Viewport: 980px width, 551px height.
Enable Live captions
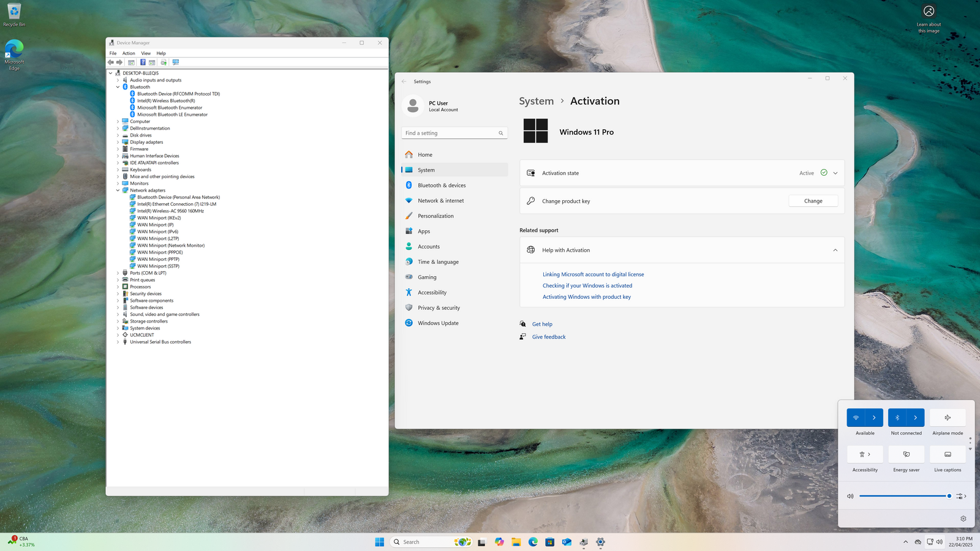tap(948, 454)
